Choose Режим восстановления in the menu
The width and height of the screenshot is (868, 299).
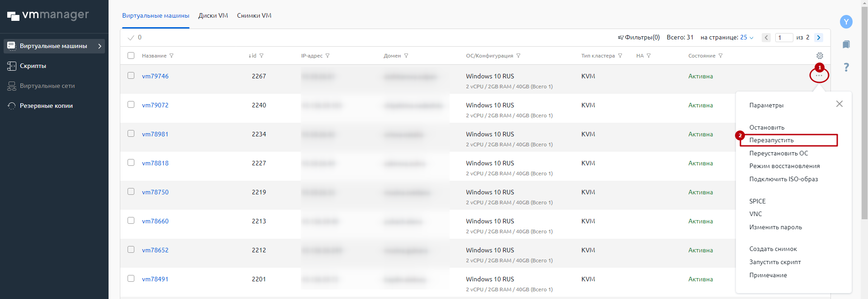coord(784,166)
